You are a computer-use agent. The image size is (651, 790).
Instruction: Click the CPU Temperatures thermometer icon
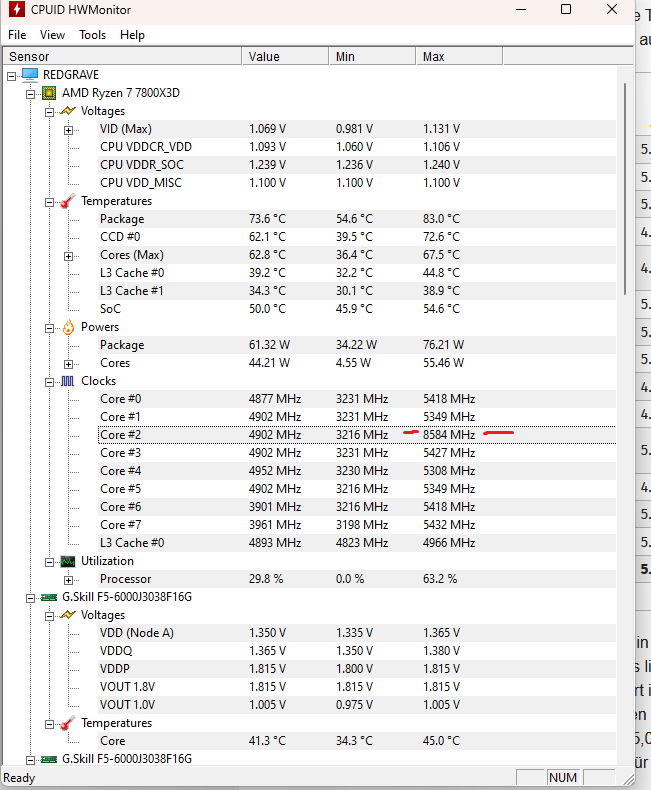[x=68, y=201]
